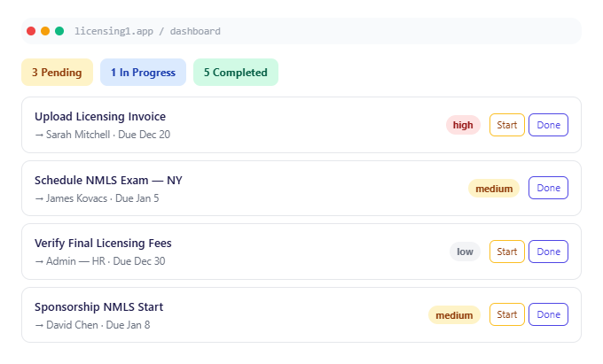Click the high priority badge
Image resolution: width=603 pixels, height=364 pixels.
[463, 125]
